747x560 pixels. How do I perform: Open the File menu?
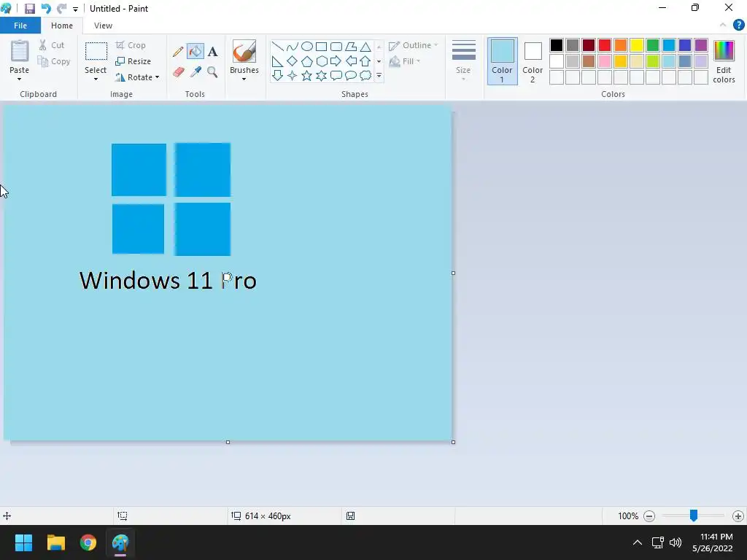click(x=20, y=26)
